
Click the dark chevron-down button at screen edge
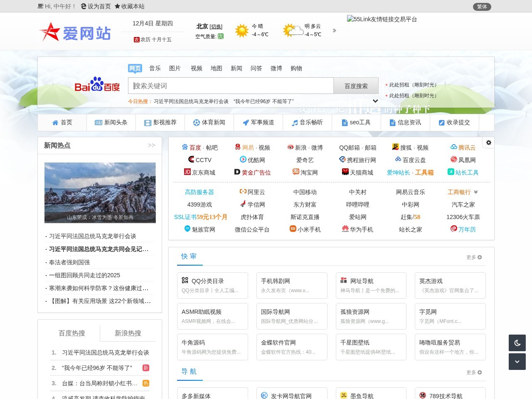tap(517, 362)
